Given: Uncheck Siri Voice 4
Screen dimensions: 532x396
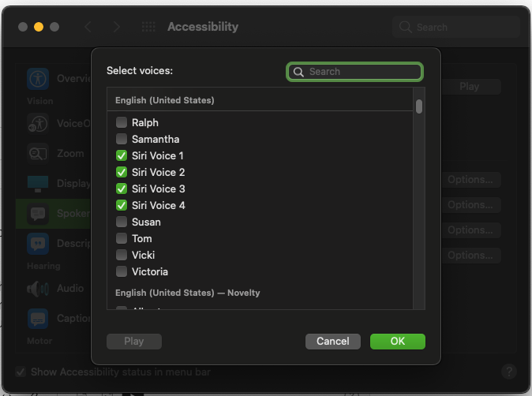Looking at the screenshot, I should [x=122, y=205].
